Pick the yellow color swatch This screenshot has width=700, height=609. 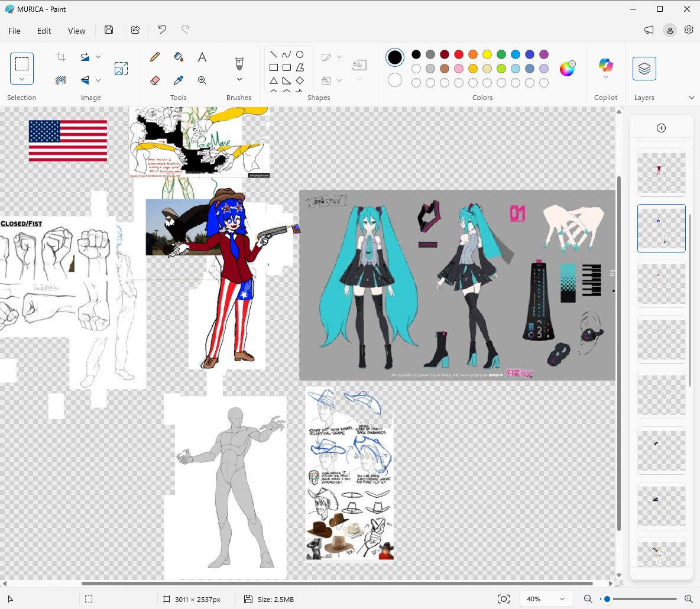pyautogui.click(x=487, y=54)
